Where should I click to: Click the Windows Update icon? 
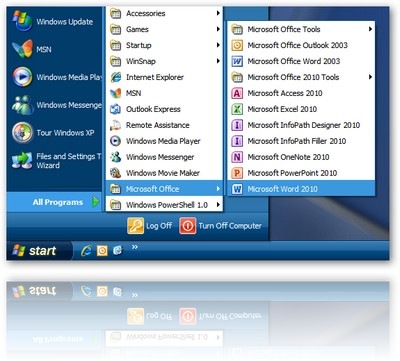(22, 21)
